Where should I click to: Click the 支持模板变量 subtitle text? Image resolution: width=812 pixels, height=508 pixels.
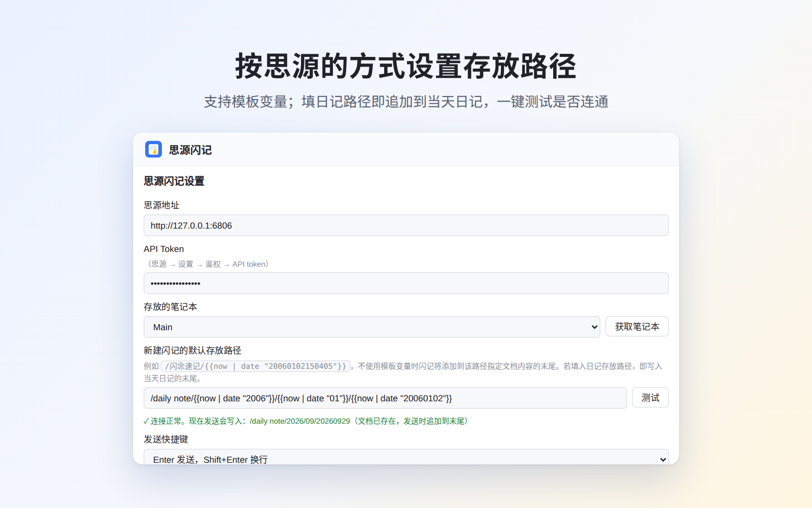(406, 102)
